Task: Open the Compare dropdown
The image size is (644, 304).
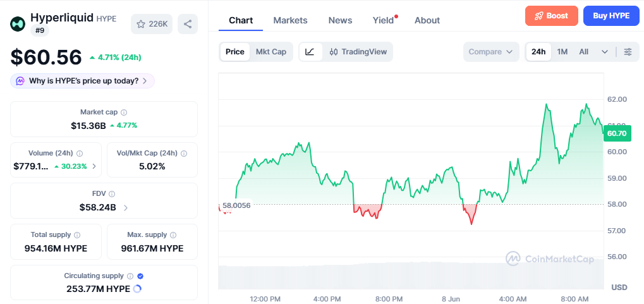Action: click(491, 52)
